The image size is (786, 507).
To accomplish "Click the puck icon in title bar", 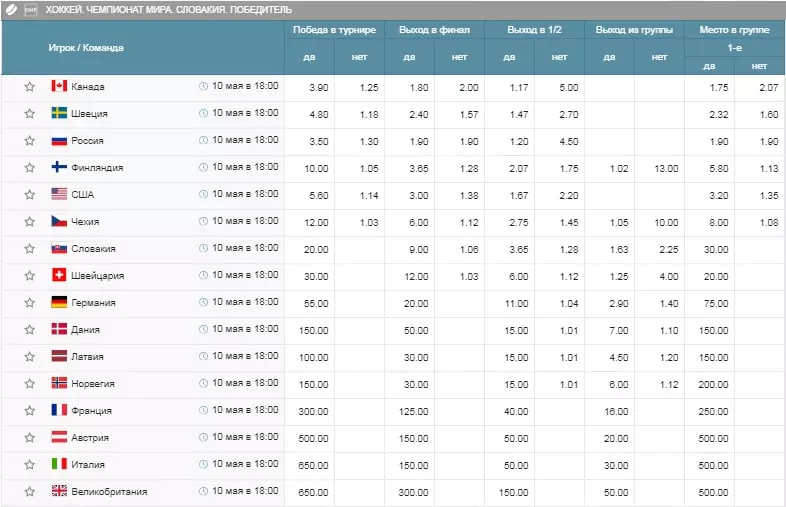I will point(11,10).
